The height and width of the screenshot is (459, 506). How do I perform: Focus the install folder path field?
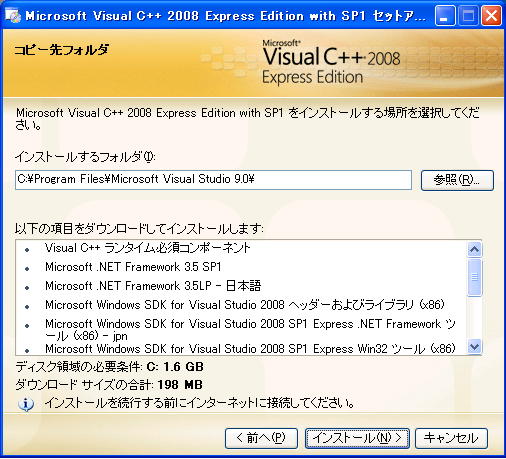[x=213, y=180]
